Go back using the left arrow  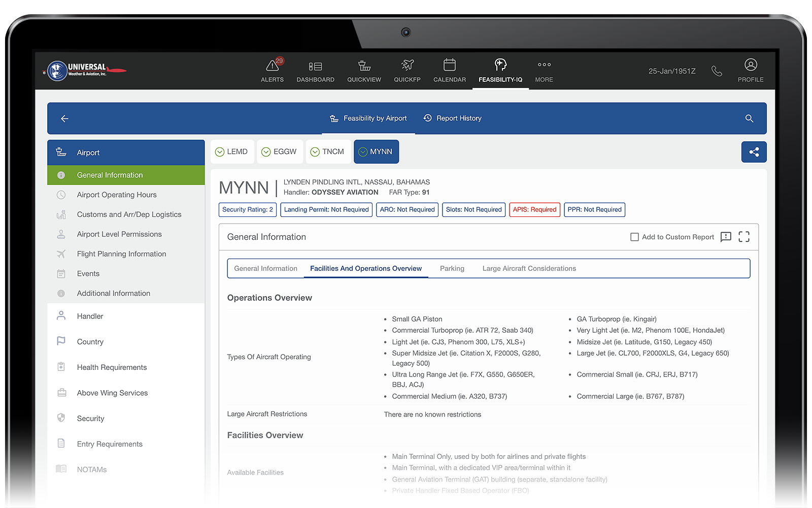[64, 118]
